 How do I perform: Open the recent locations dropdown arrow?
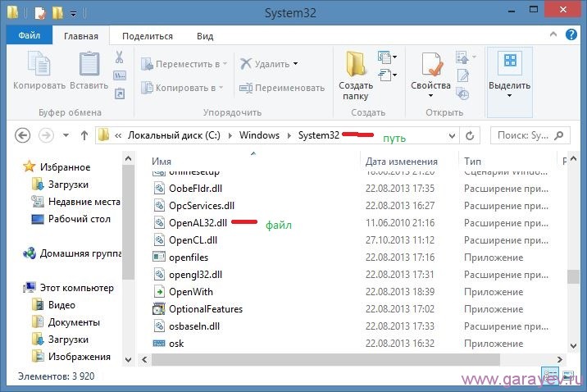point(66,135)
